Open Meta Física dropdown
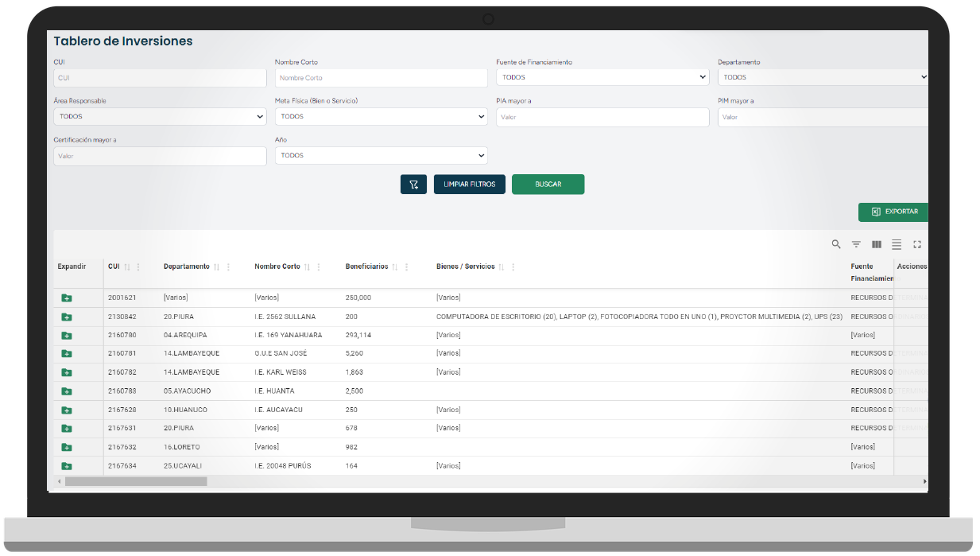 (381, 116)
